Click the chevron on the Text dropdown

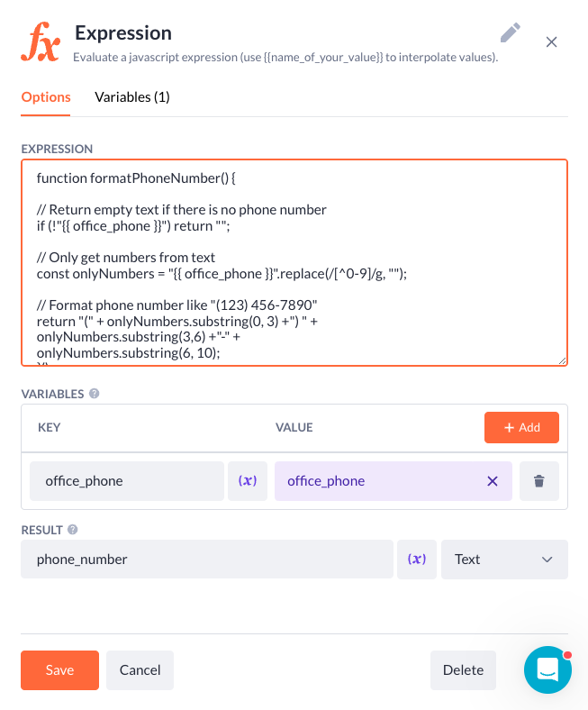(x=547, y=560)
